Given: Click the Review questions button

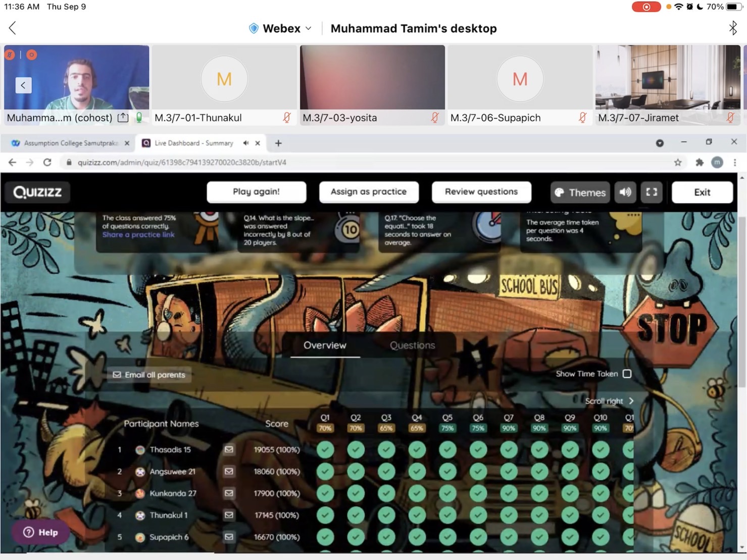Looking at the screenshot, I should point(481,192).
